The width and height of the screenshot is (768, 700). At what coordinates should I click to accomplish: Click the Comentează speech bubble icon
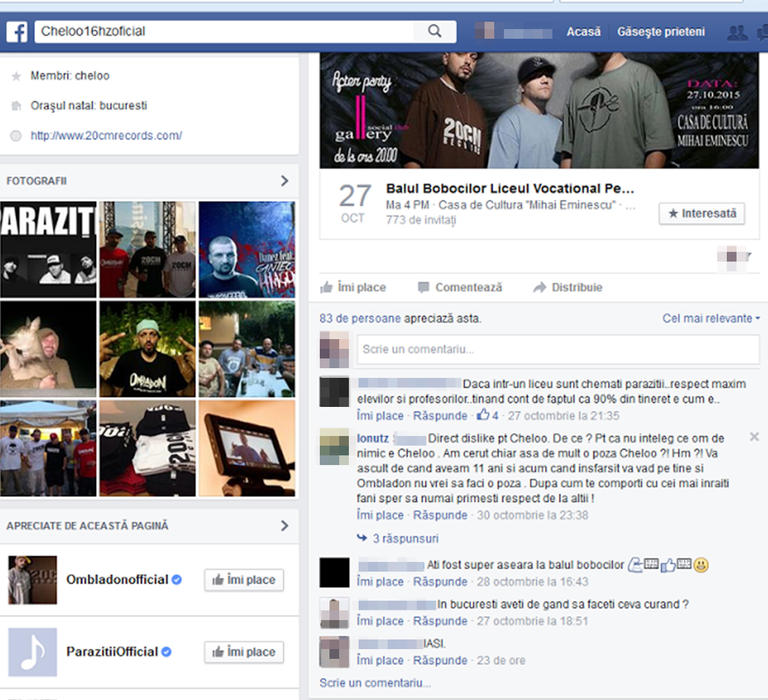423,287
